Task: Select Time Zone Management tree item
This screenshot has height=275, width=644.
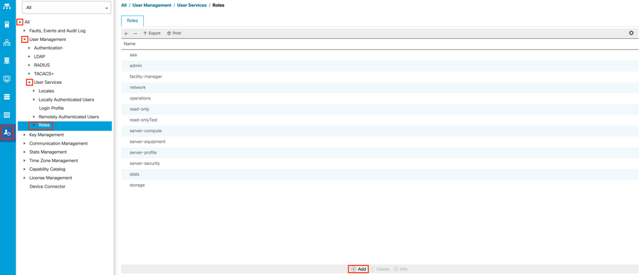Action: [54, 161]
